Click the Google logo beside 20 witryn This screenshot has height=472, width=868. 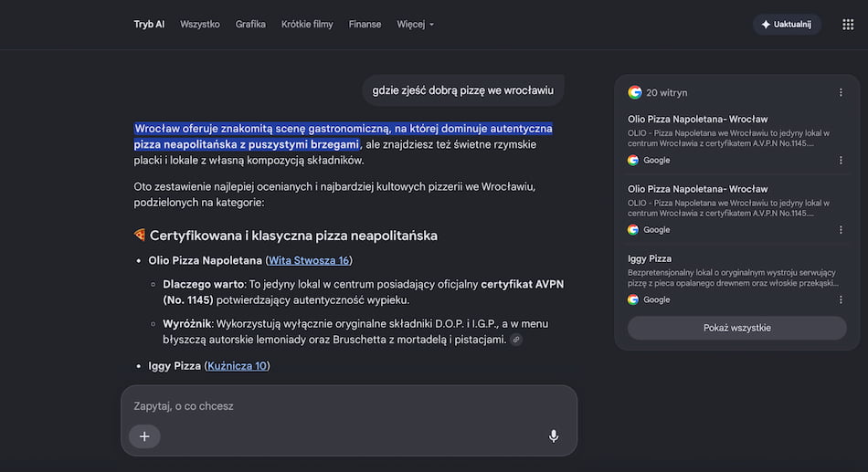click(635, 92)
